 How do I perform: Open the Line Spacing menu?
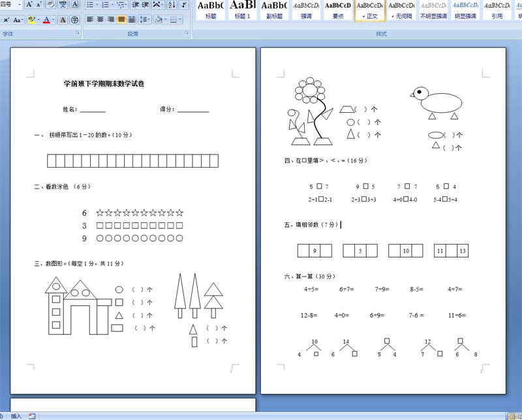pyautogui.click(x=145, y=20)
